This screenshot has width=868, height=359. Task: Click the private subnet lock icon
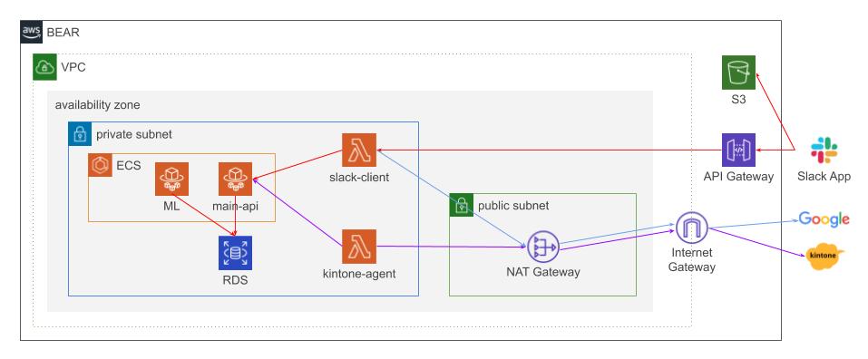80,134
